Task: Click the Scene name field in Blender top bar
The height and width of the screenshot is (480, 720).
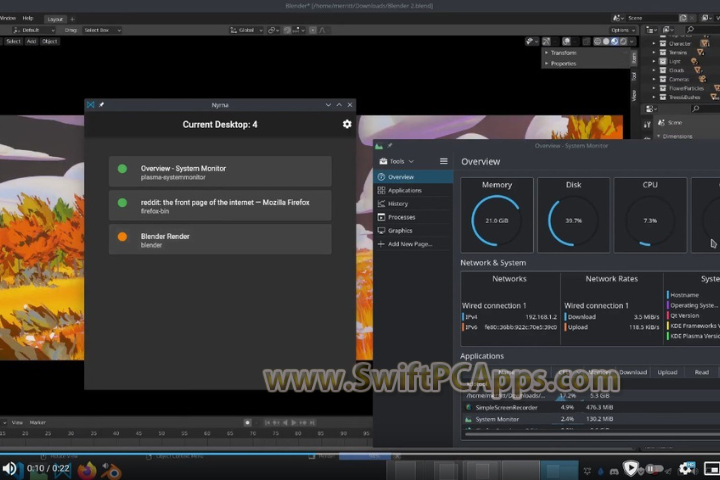Action: tap(652, 18)
